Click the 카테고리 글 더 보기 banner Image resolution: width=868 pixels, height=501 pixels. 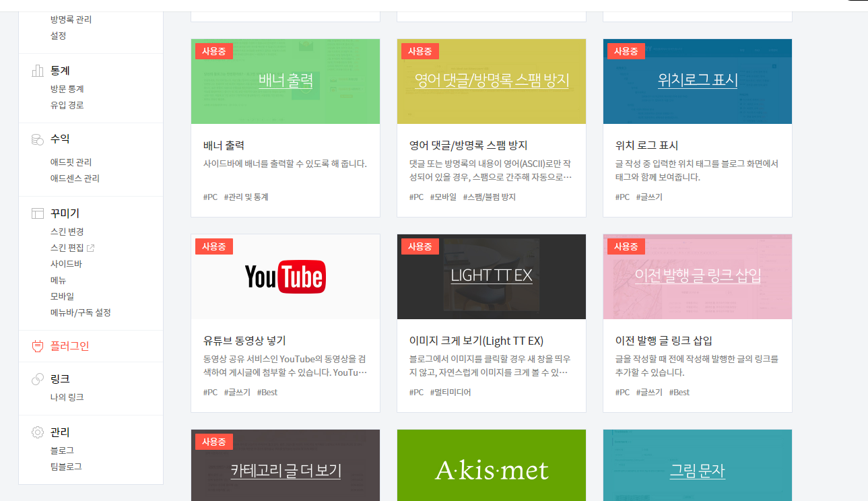(x=286, y=465)
